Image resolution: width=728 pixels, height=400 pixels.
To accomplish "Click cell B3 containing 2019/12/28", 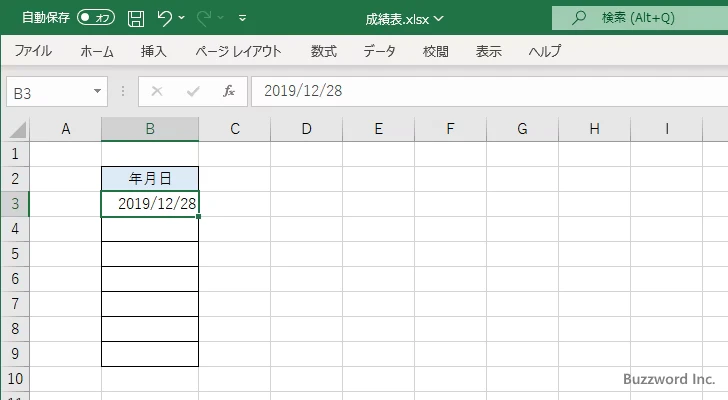I will pos(150,204).
